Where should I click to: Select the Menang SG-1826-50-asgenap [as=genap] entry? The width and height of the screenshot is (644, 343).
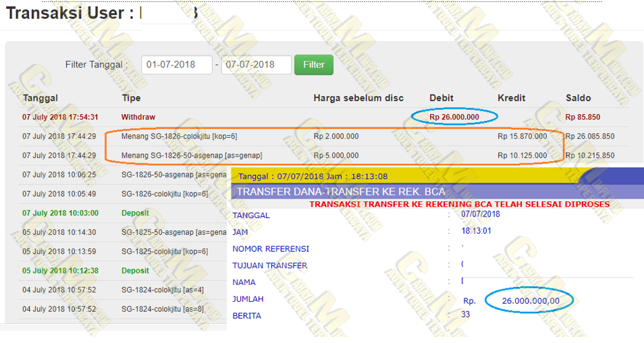192,155
